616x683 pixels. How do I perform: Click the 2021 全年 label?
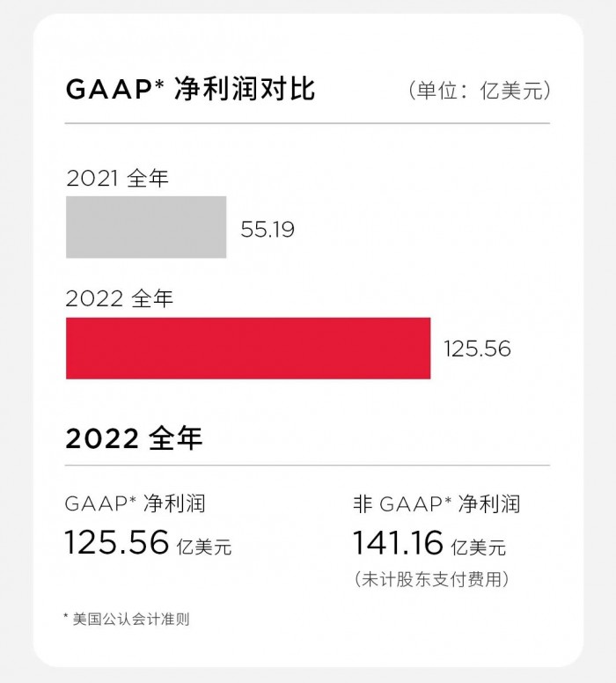point(117,178)
